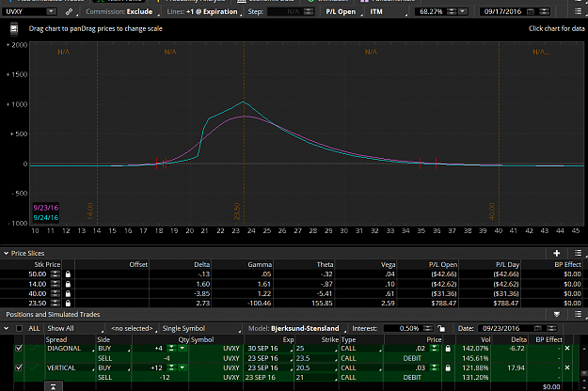Screen dimensions: 588x391
Task: Add a new price slice with plus icon
Action: pyautogui.click(x=557, y=253)
